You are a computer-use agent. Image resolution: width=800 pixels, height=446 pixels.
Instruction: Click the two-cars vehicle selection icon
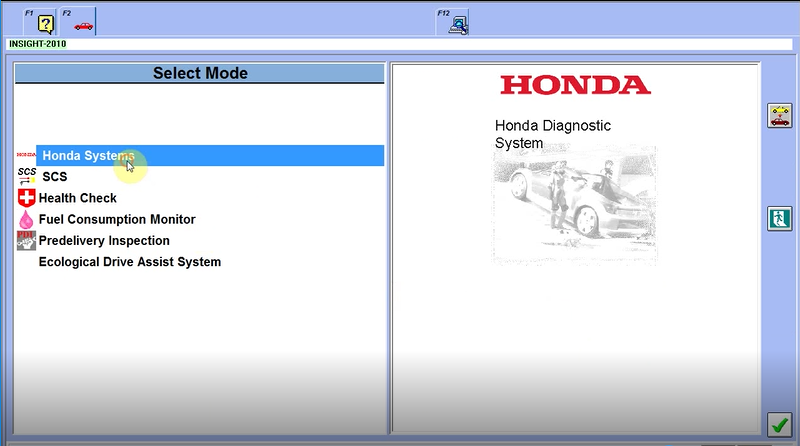pyautogui.click(x=779, y=115)
